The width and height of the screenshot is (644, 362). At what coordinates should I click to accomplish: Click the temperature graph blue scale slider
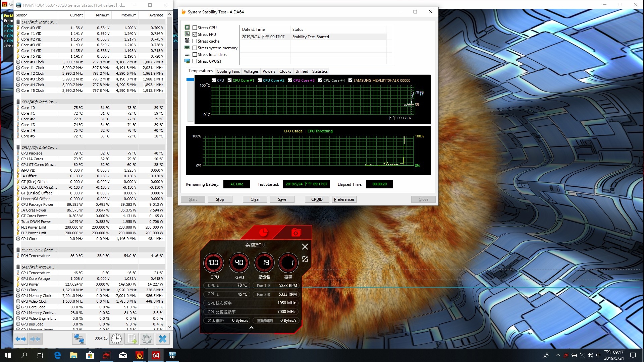[190, 79]
